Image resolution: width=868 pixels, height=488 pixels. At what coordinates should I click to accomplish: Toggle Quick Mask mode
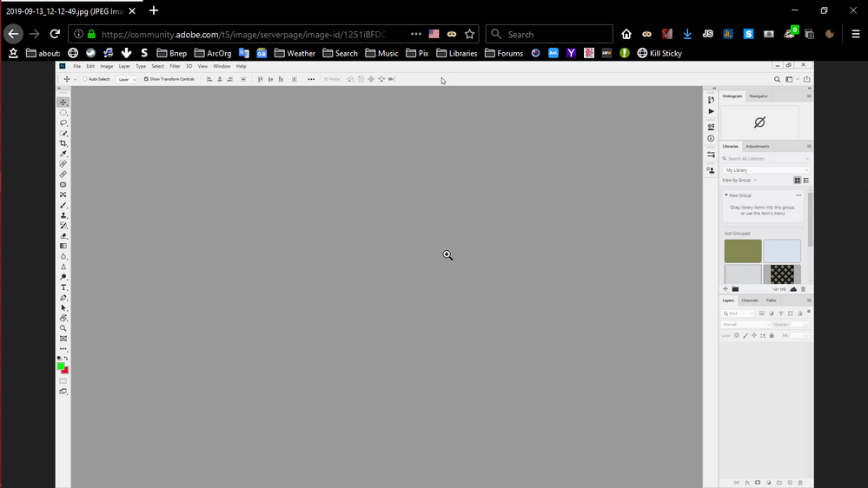[x=63, y=381]
